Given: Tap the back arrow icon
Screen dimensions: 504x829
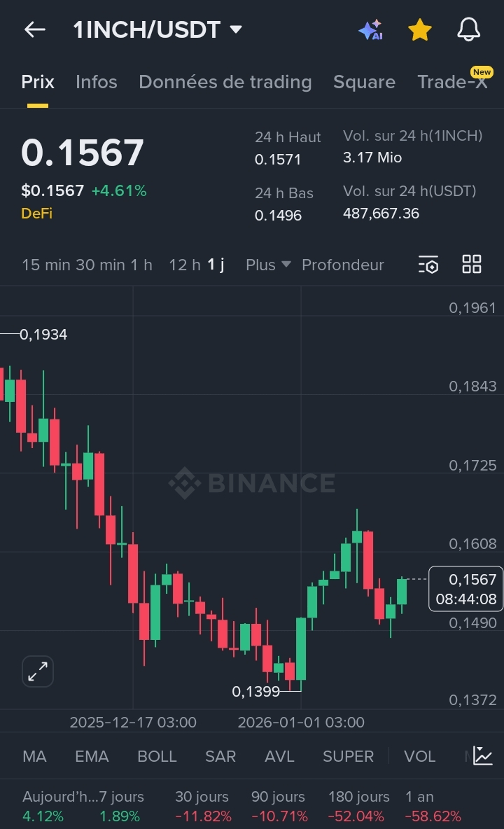Looking at the screenshot, I should pyautogui.click(x=35, y=29).
